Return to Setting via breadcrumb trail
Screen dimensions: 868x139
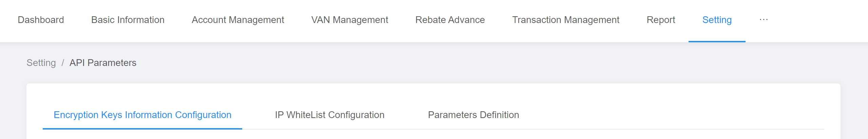41,63
